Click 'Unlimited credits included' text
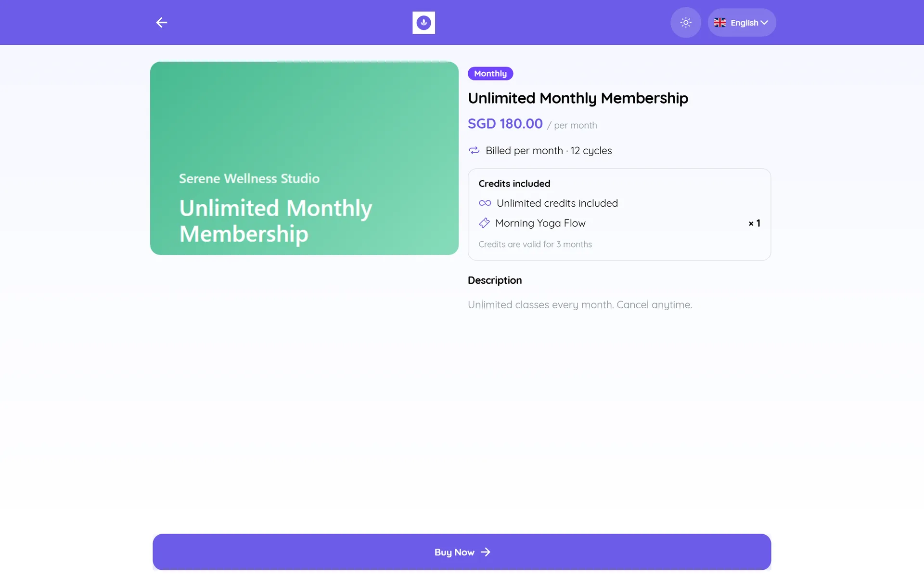 557,203
